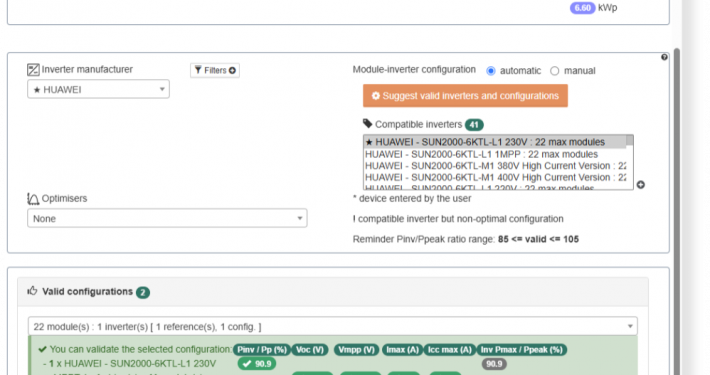The height and width of the screenshot is (375, 710).
Task: Click the Icc max (A) column tag
Action: (450, 350)
